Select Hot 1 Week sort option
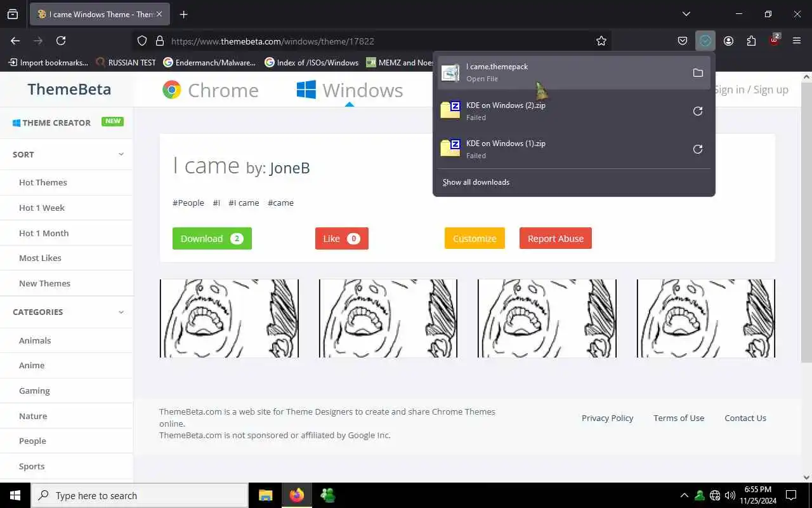Screen dimensions: 812x508 click(42, 208)
